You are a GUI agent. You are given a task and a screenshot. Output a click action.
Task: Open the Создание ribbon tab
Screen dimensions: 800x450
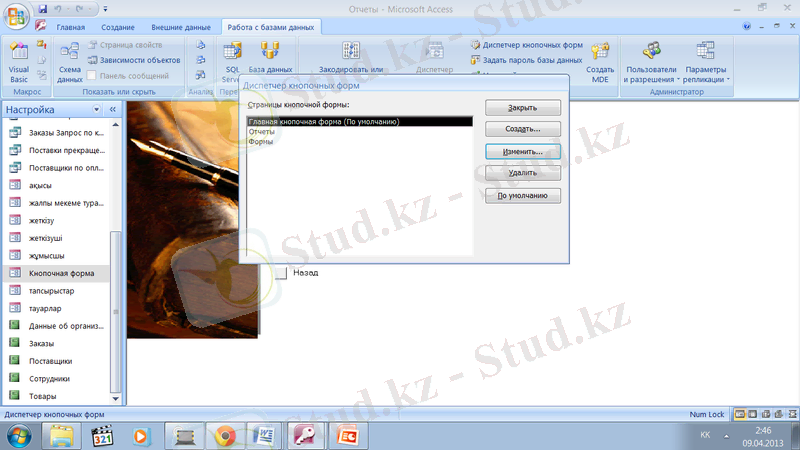tap(118, 27)
